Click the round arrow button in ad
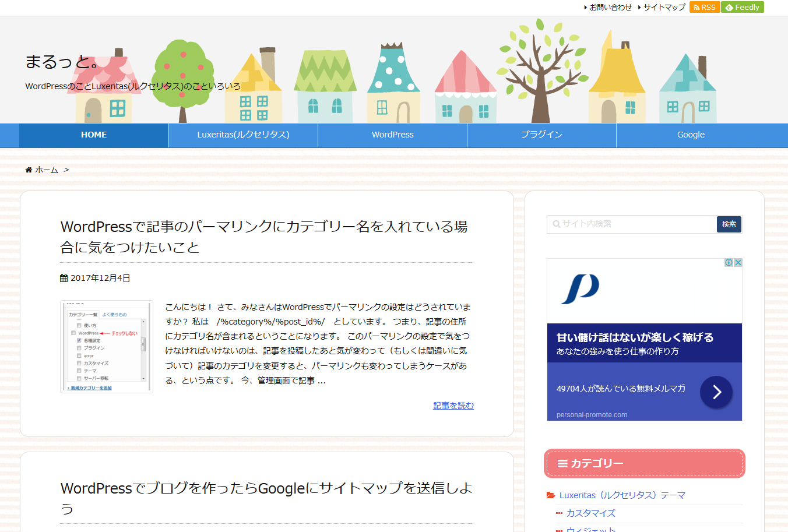The image size is (788, 532). coord(716,392)
